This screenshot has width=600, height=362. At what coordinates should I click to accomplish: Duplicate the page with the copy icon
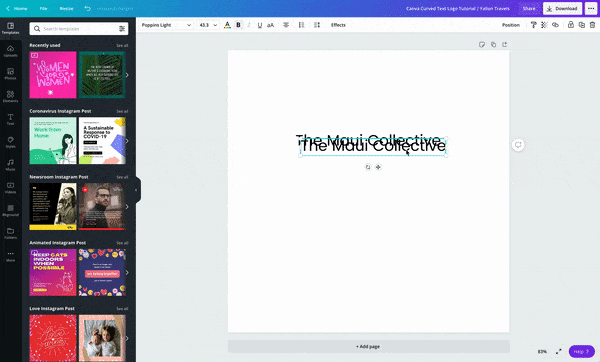pos(493,45)
